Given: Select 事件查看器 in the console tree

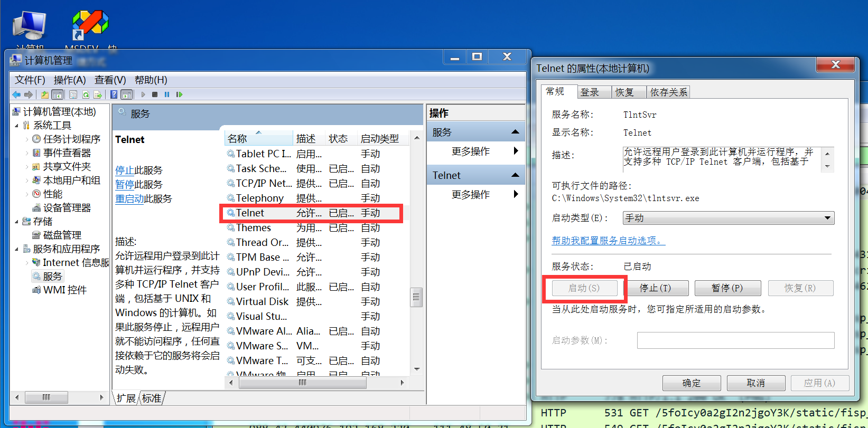Looking at the screenshot, I should (x=67, y=153).
